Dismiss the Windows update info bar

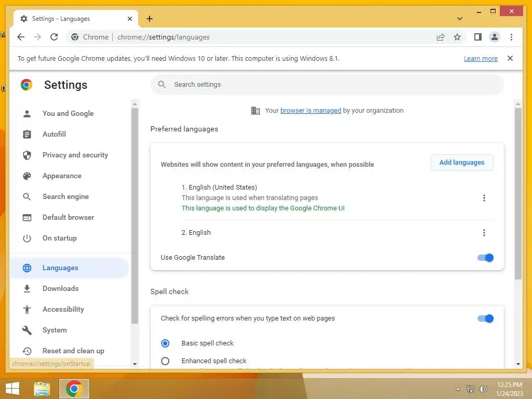[x=510, y=58]
